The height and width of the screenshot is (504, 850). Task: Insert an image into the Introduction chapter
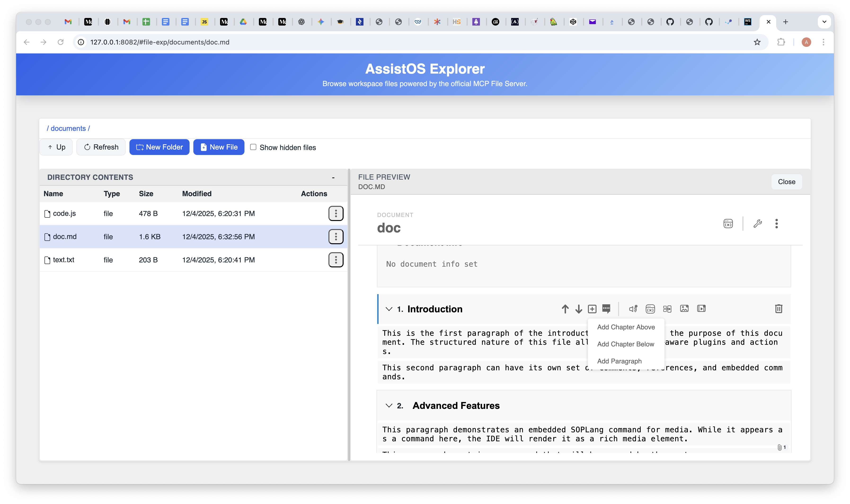(684, 309)
